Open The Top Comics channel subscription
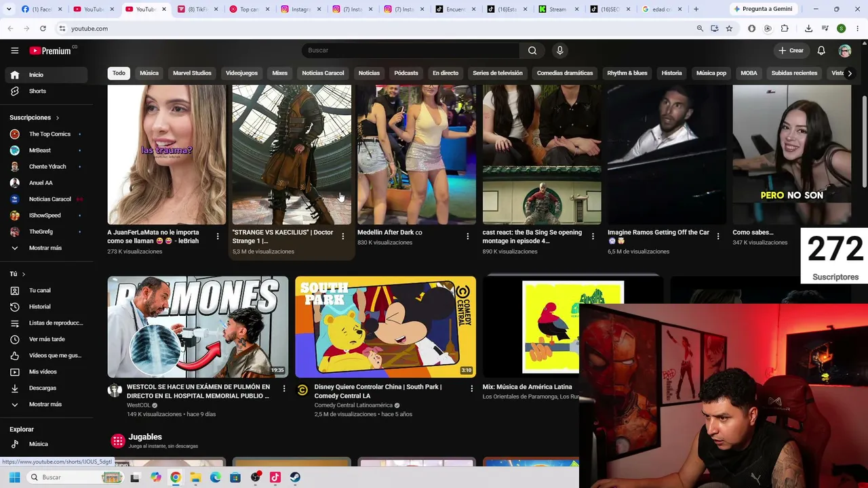 coord(45,134)
